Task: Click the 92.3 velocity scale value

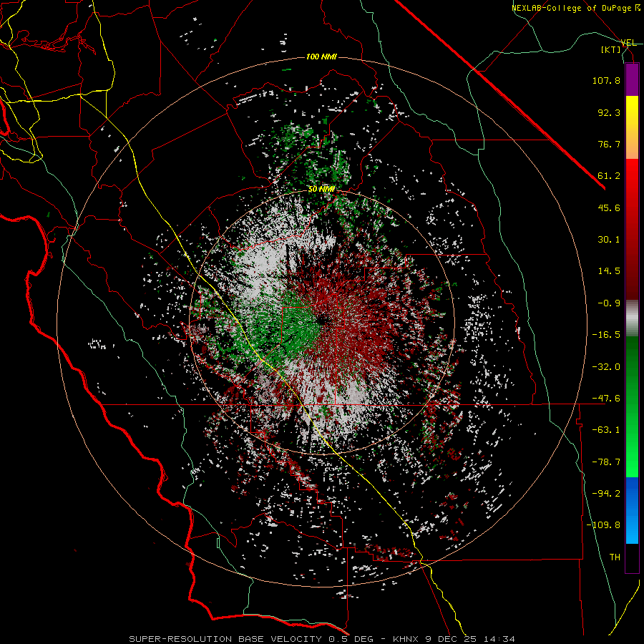Action: [609, 112]
